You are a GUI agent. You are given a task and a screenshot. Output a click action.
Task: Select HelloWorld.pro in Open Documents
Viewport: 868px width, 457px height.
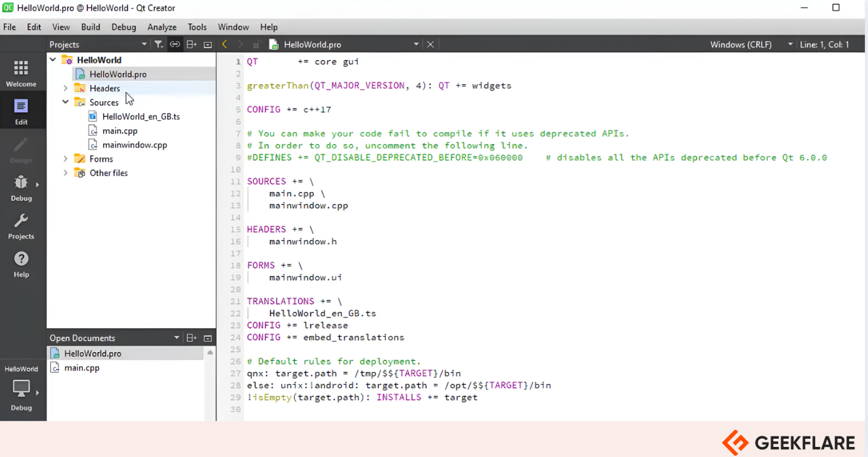92,353
